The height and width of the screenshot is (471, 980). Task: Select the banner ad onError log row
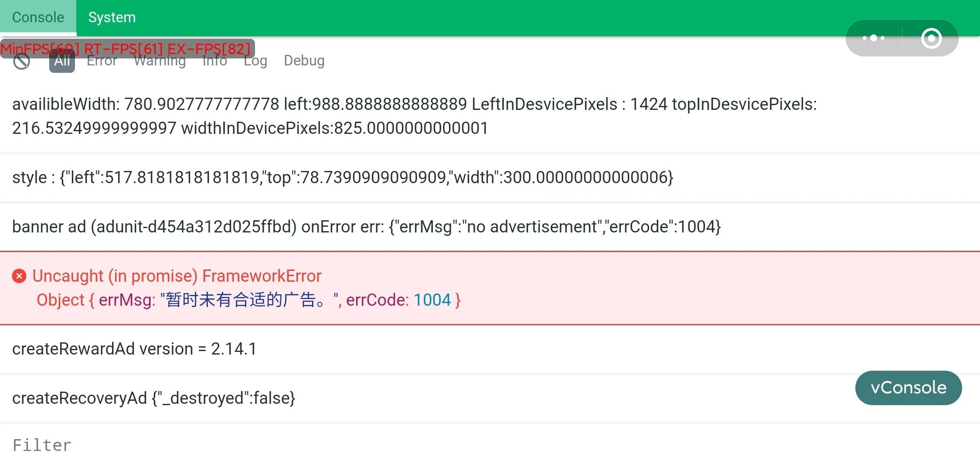click(366, 227)
